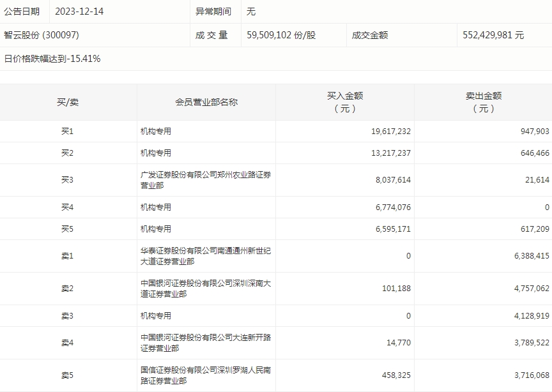Click the 日价格跌幅达到-15.41% reason text
552x392 pixels.
(x=52, y=59)
